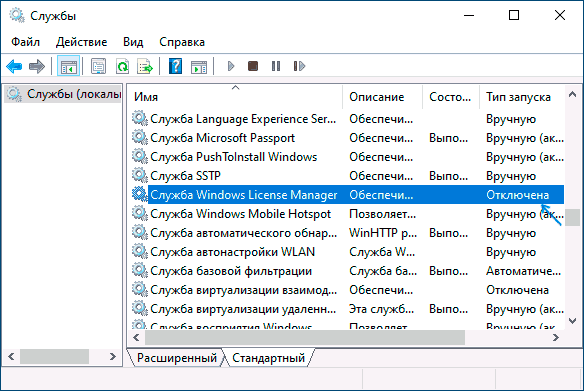Open the Действие menu

(82, 42)
